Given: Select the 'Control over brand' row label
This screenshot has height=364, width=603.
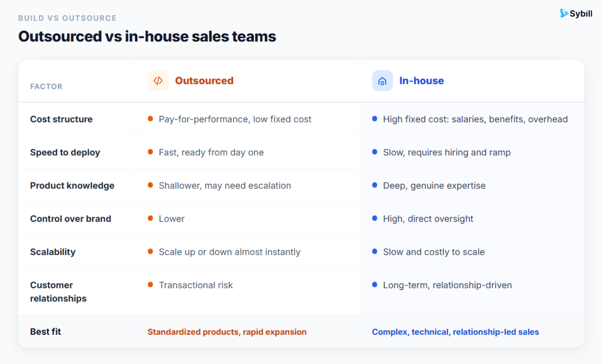Looking at the screenshot, I should [x=71, y=219].
